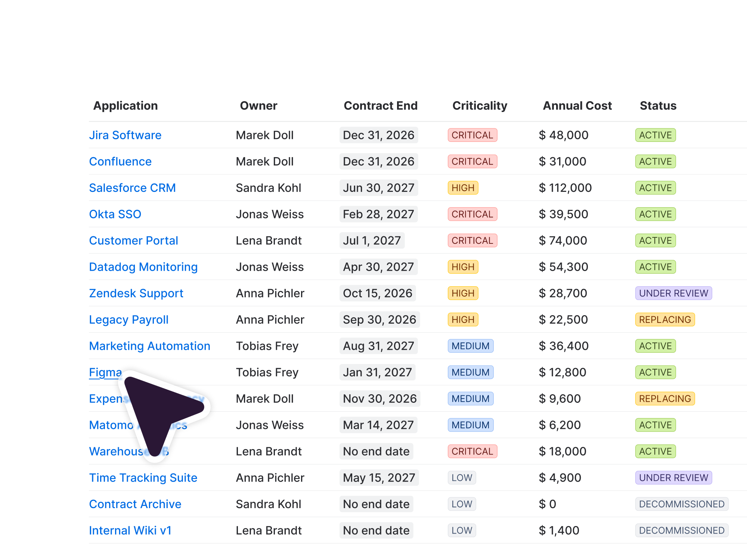Click the Mar 14, 2027 contract end date
This screenshot has height=560, width=747.
pyautogui.click(x=378, y=425)
